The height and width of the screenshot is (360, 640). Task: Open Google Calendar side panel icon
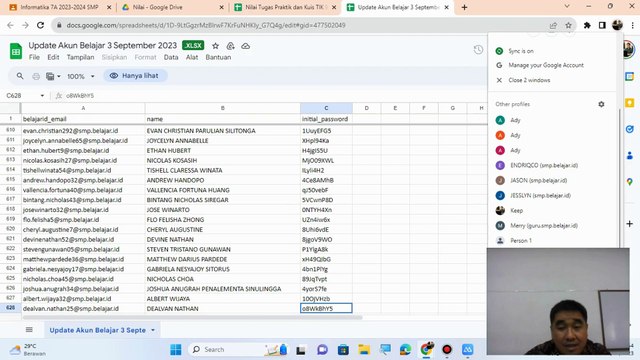[629, 76]
